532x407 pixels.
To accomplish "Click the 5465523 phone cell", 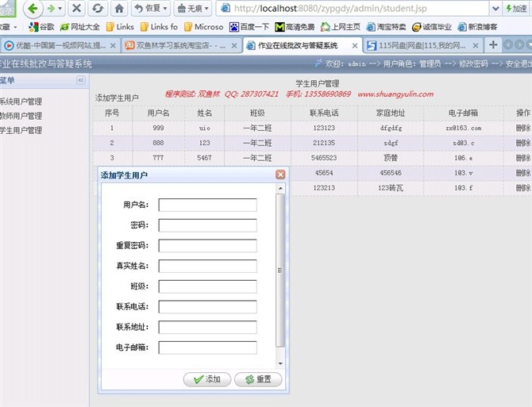I will pos(324,158).
